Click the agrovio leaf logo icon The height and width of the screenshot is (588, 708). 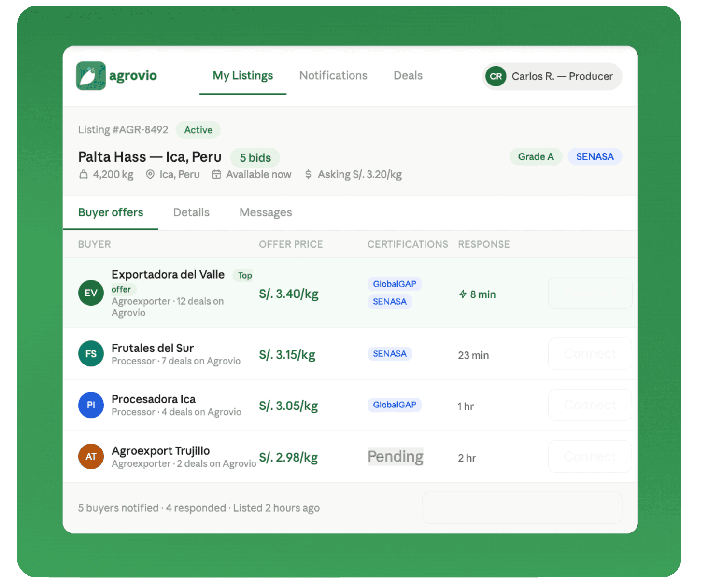click(91, 76)
